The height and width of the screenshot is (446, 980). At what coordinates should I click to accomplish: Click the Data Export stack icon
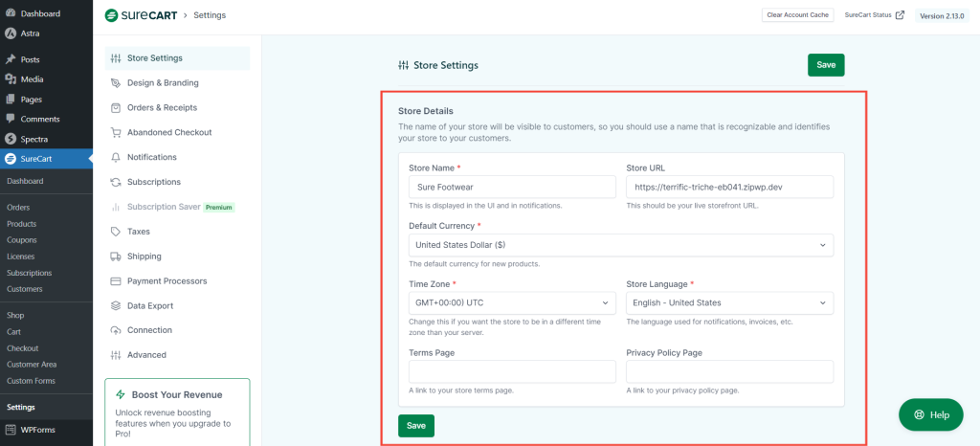click(x=116, y=306)
